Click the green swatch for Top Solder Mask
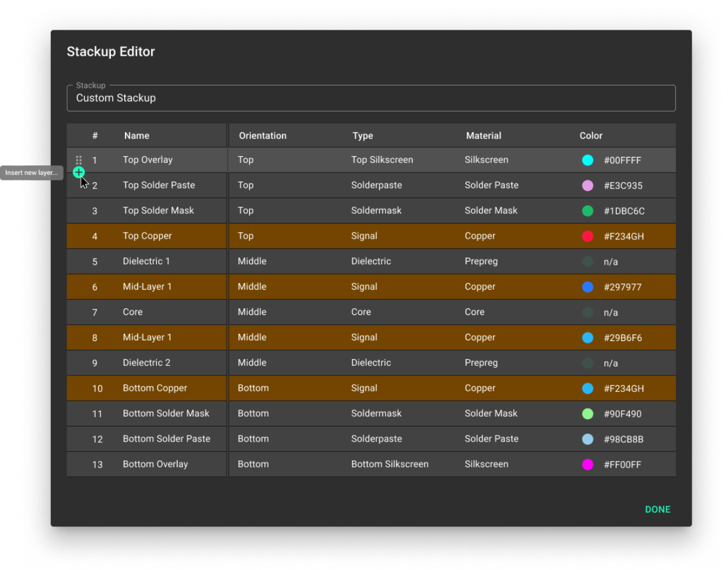The width and height of the screenshot is (728, 570). click(587, 211)
